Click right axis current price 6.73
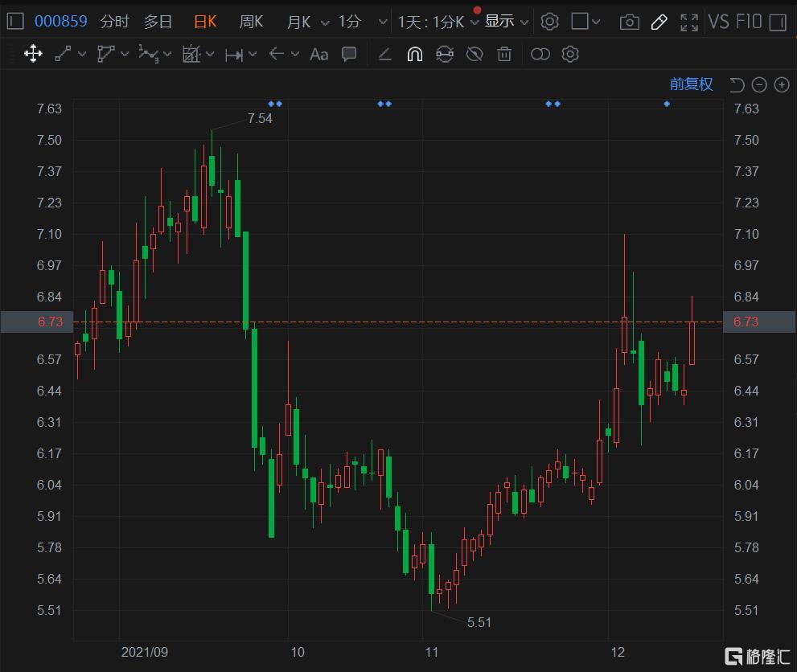 (746, 322)
